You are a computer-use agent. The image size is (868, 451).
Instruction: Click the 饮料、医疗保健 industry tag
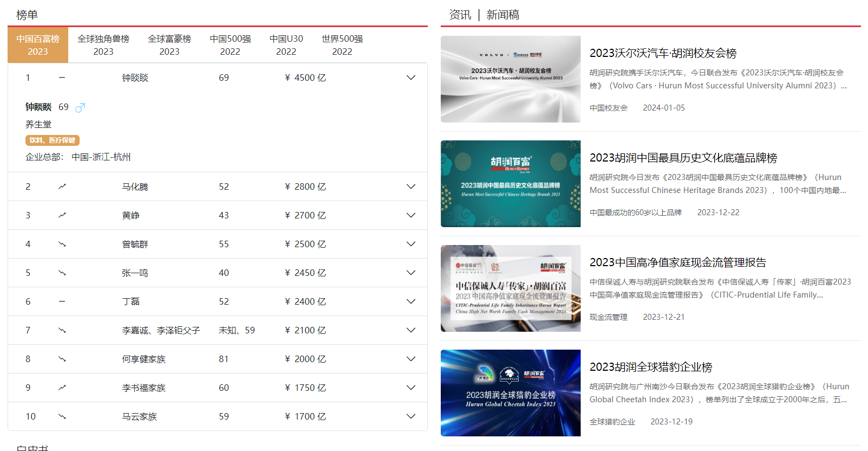coord(53,140)
